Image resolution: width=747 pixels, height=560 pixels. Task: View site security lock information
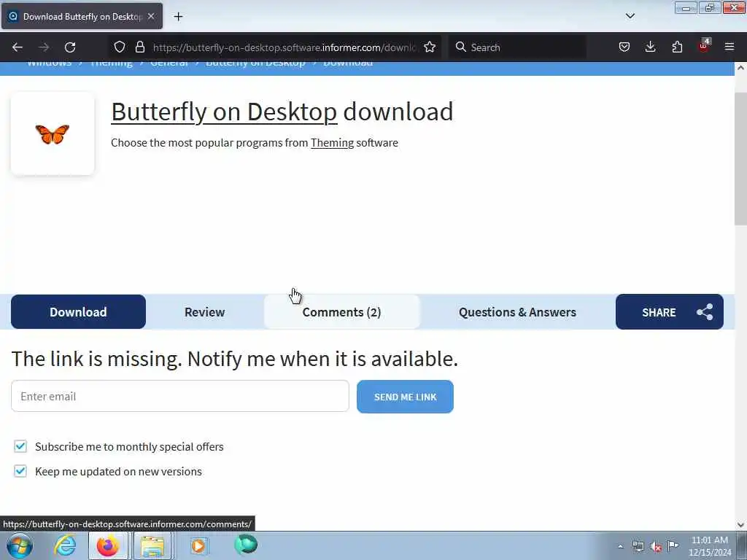pos(139,47)
